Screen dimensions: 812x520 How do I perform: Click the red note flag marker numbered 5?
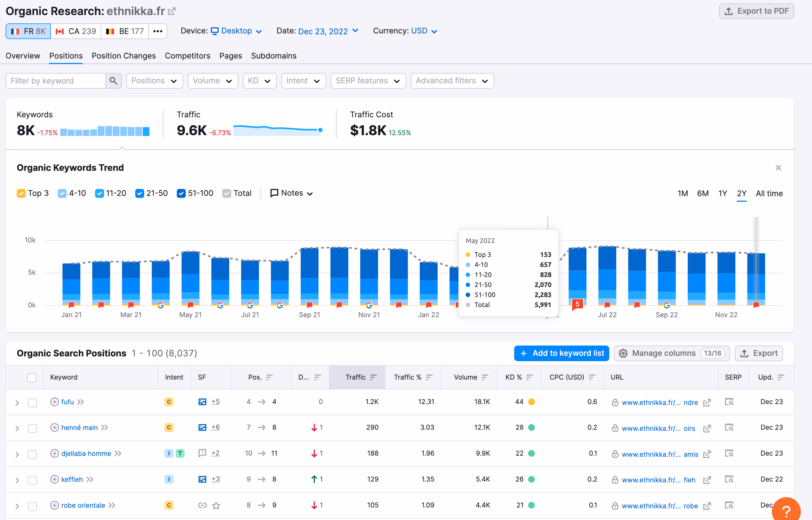tap(577, 304)
